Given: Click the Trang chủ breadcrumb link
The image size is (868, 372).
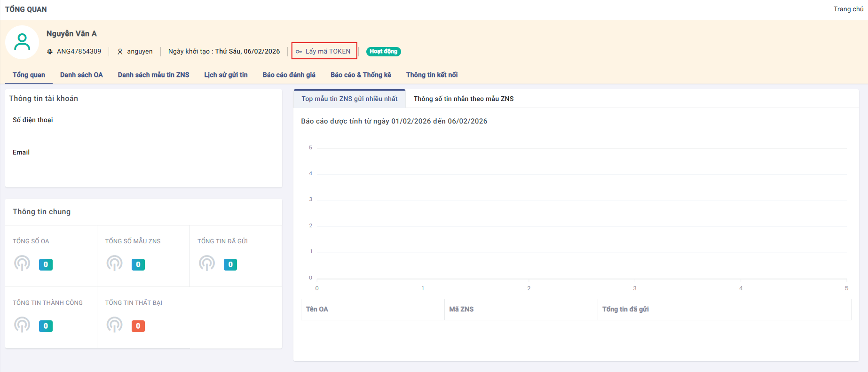Looking at the screenshot, I should click(848, 9).
